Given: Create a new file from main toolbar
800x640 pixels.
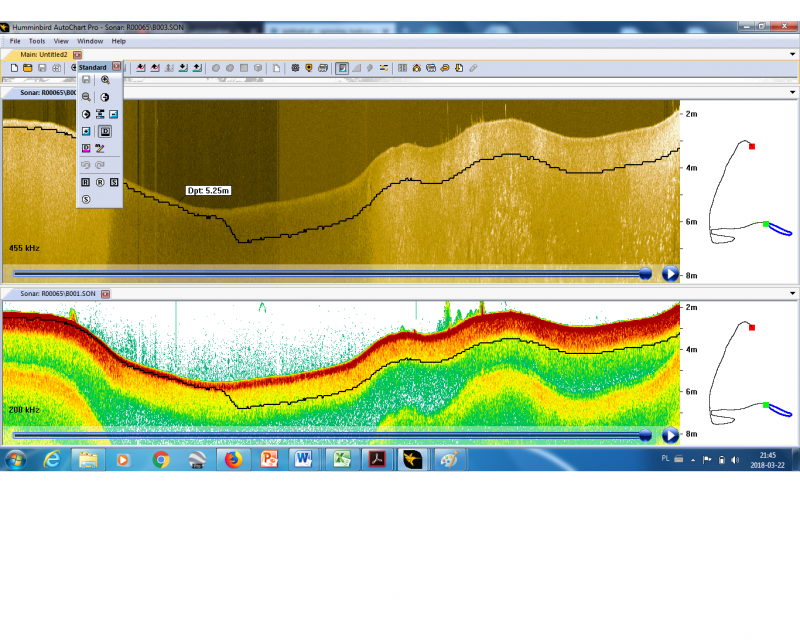Looking at the screenshot, I should click(x=14, y=68).
